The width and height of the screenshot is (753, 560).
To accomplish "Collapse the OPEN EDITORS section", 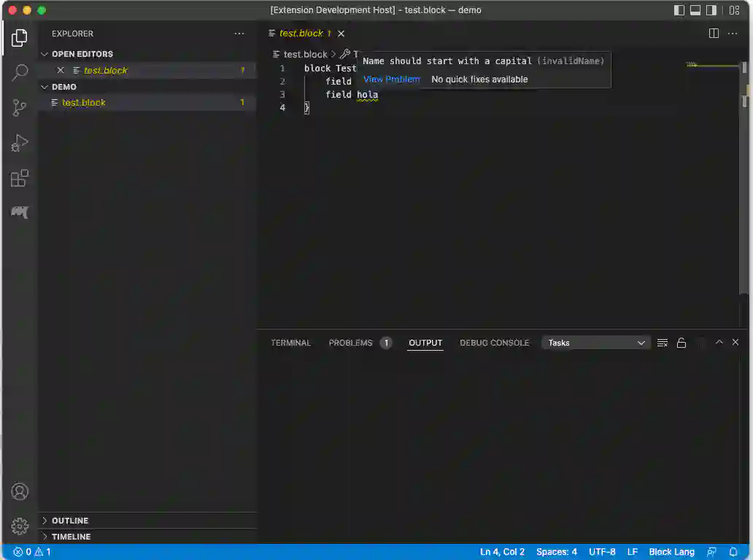I will pyautogui.click(x=82, y=53).
